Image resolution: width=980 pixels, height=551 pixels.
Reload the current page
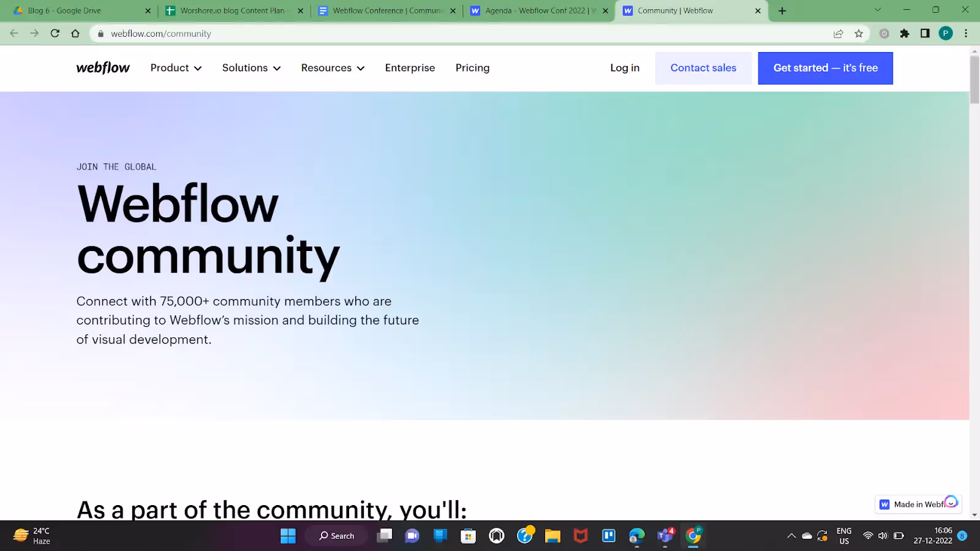(x=55, y=34)
